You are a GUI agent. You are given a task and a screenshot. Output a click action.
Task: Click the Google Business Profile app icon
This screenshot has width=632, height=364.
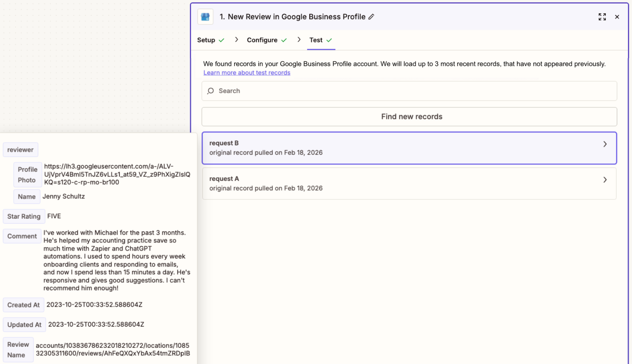(205, 17)
